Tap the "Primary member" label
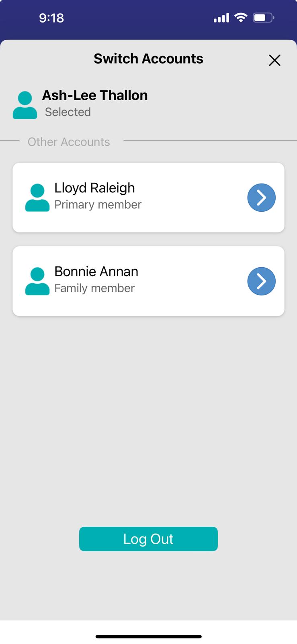The width and height of the screenshot is (297, 644). click(98, 205)
